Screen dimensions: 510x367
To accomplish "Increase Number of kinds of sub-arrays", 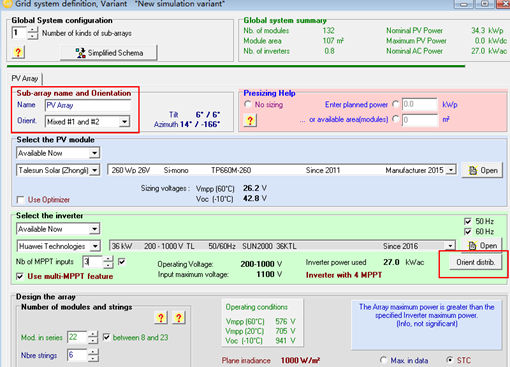I will pos(33,30).
